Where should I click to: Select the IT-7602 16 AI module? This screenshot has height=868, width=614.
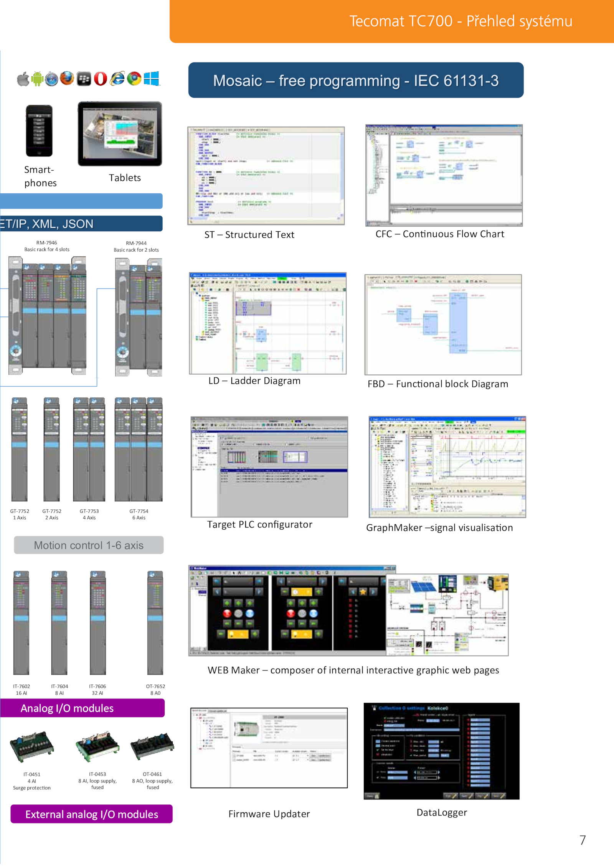pyautogui.click(x=21, y=623)
